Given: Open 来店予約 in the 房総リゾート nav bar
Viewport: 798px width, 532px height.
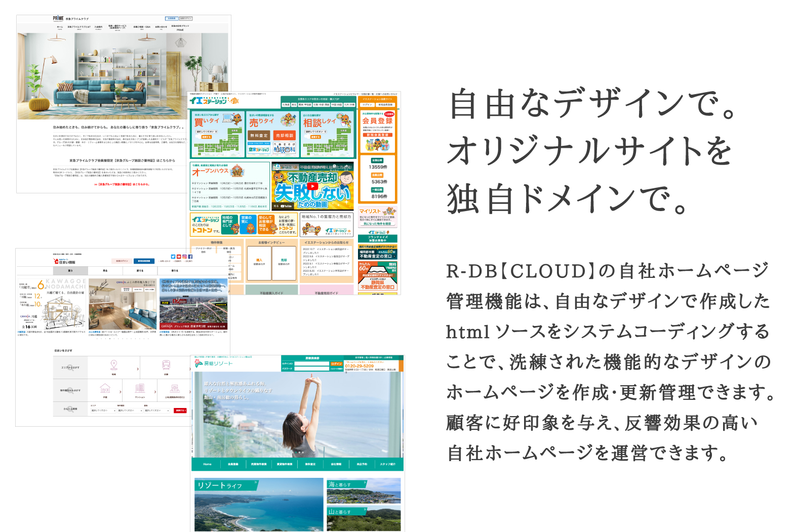Looking at the screenshot, I should click(x=362, y=464).
